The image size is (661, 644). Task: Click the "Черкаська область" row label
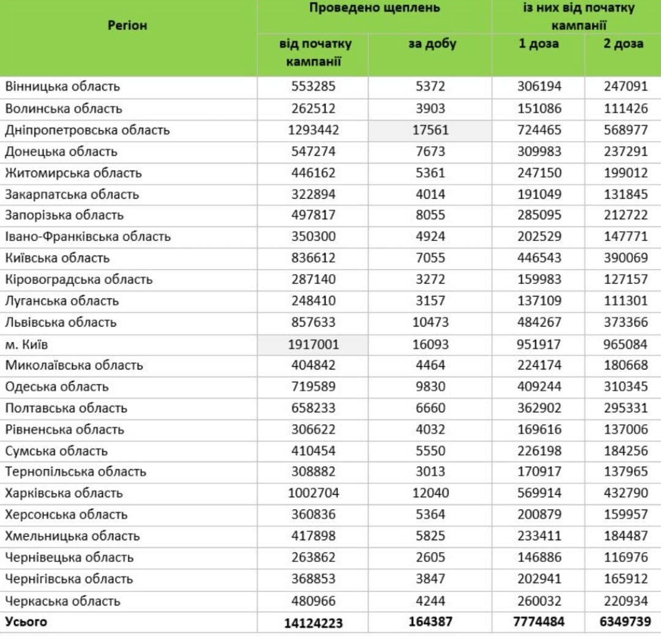63,601
